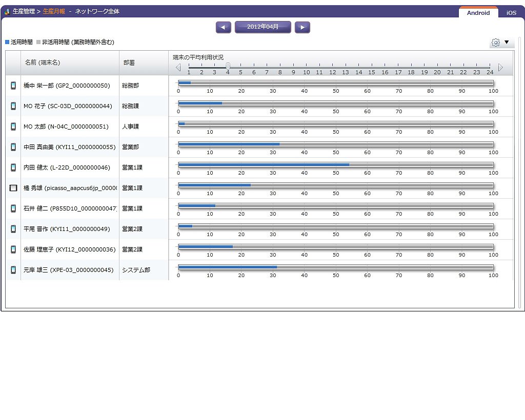
Task: Click the phone icon for MO 花子
Action: tap(13, 106)
